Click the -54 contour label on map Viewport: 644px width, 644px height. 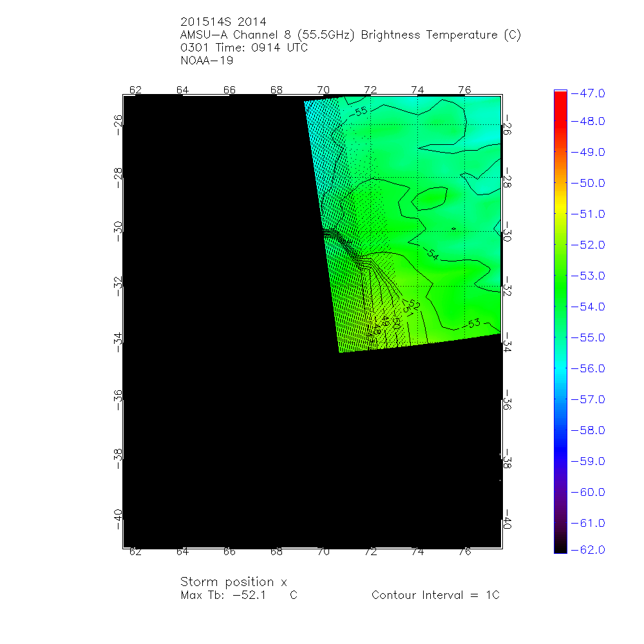coord(431,256)
